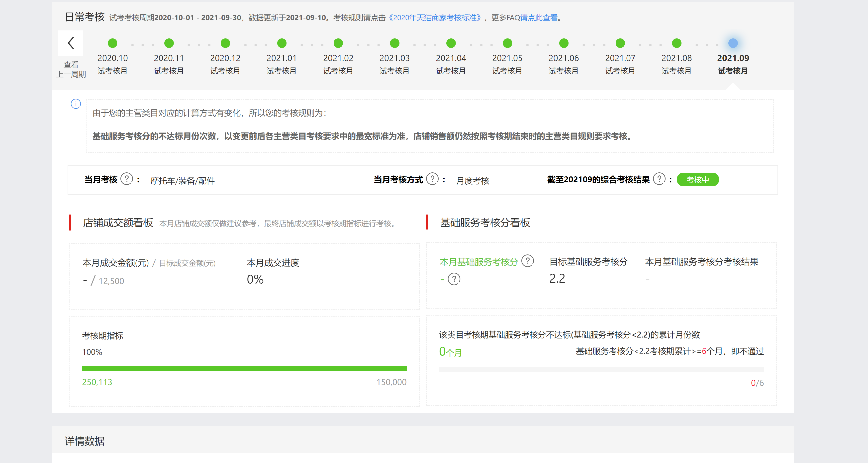Click the 150,000 target value
This screenshot has width=868, height=463.
pyautogui.click(x=391, y=382)
